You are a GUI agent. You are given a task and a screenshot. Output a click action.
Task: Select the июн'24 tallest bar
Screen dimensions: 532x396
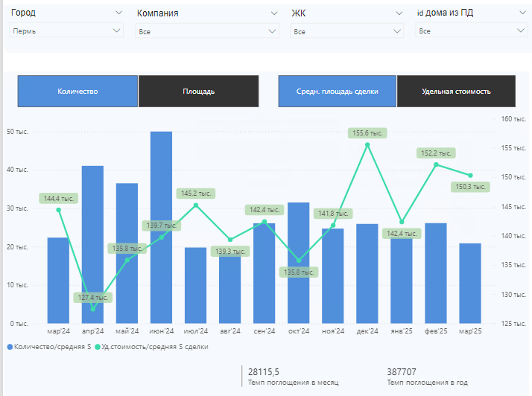[161, 228]
